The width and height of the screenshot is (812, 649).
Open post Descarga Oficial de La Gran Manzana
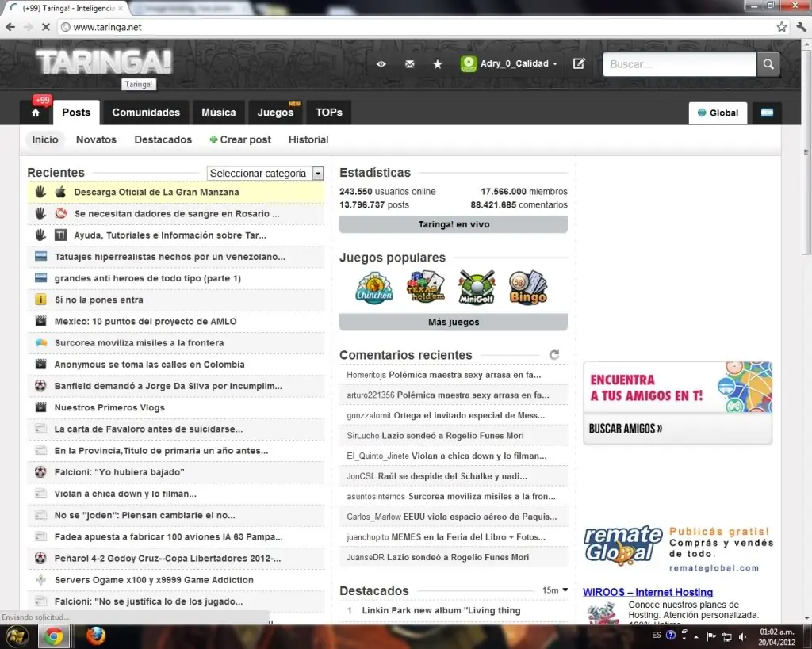[x=156, y=192]
